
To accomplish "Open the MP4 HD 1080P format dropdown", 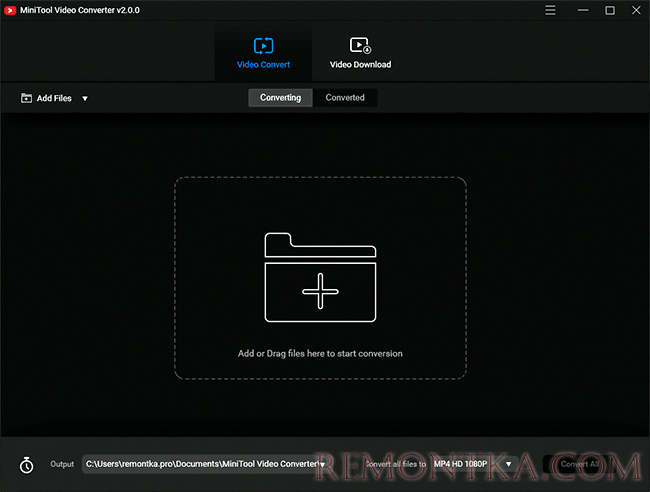I will [508, 464].
